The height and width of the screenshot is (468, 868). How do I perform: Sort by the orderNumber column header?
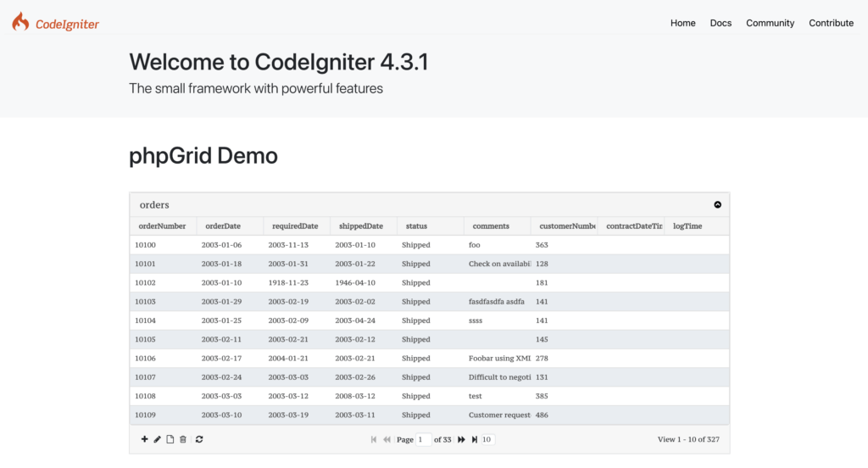pos(164,226)
